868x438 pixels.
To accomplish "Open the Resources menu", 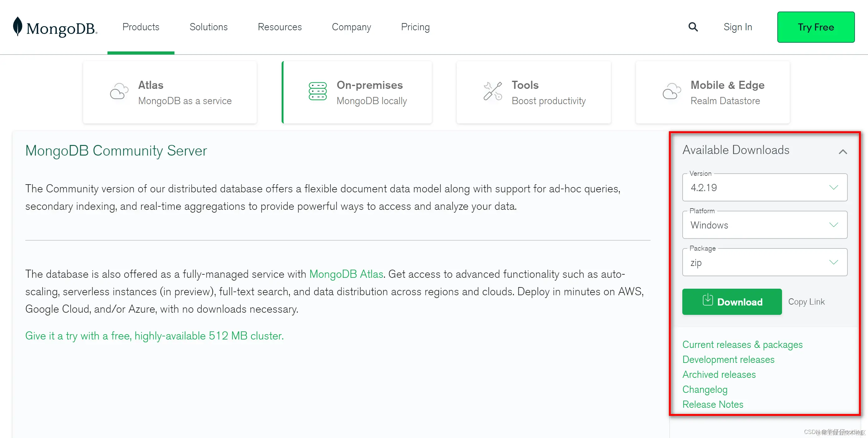I will [280, 27].
